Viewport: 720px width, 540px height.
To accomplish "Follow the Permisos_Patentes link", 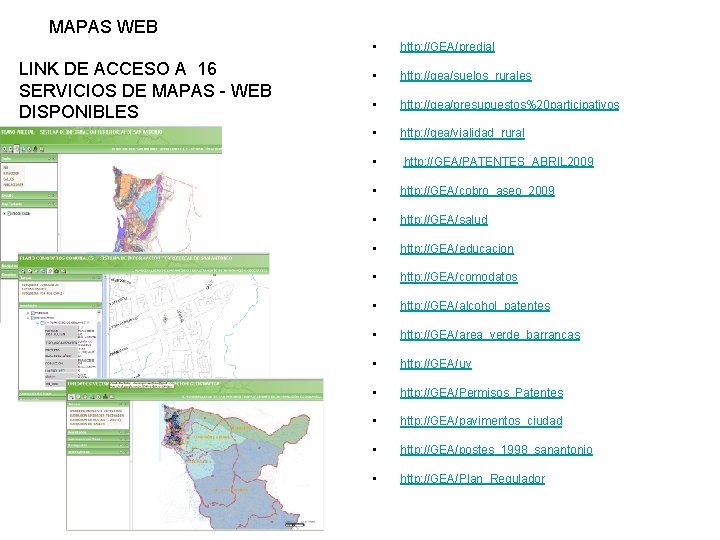I will pyautogui.click(x=482, y=393).
